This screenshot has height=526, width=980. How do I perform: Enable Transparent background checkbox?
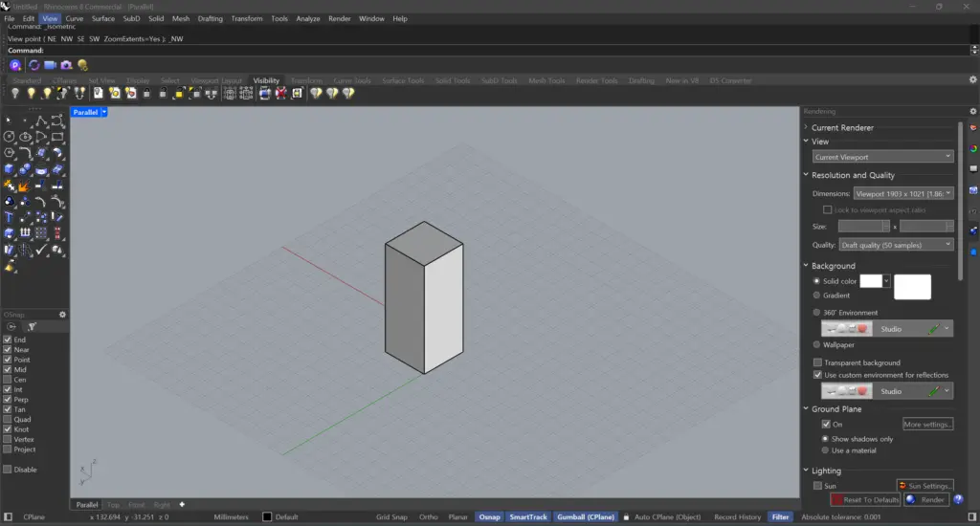click(817, 363)
